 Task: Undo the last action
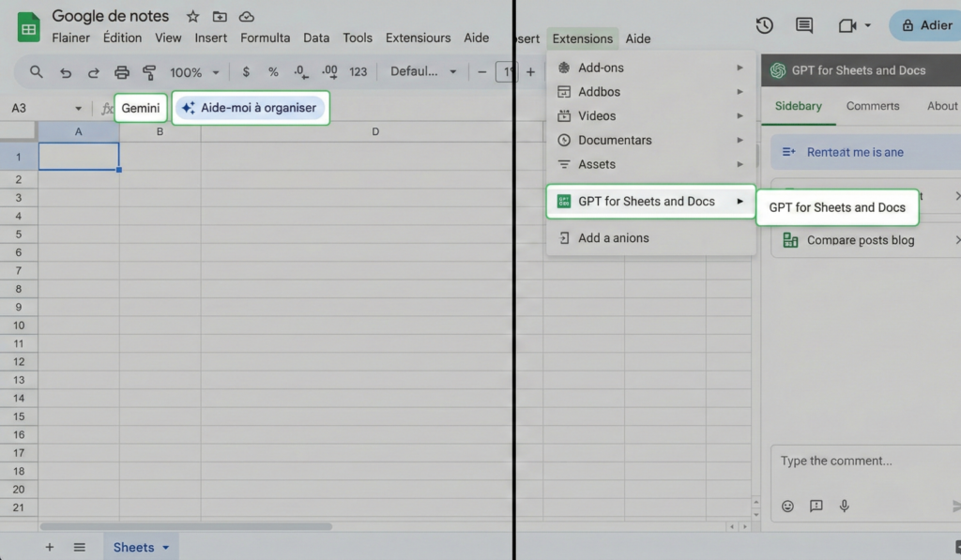pyautogui.click(x=65, y=71)
